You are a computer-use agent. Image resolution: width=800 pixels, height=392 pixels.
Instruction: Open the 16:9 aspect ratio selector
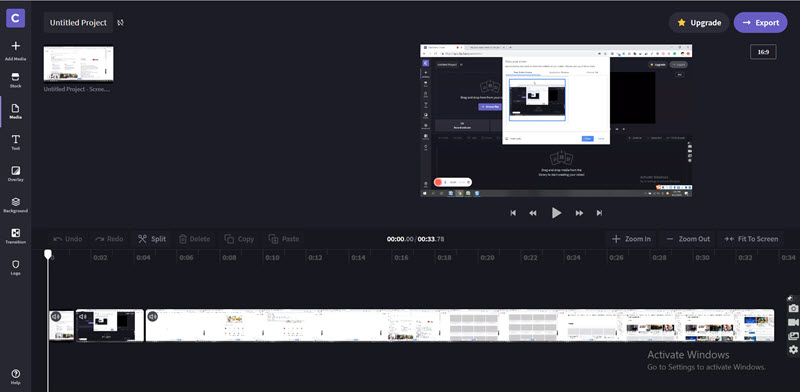point(763,52)
